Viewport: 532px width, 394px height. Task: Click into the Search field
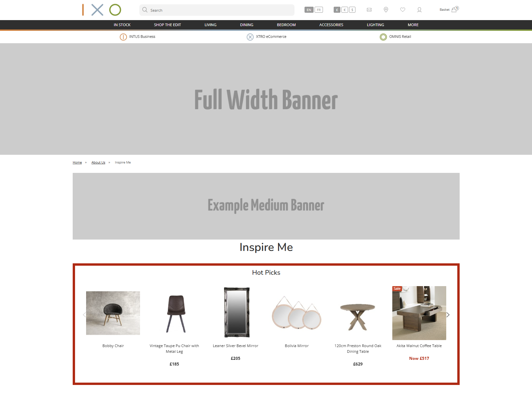[x=217, y=10]
